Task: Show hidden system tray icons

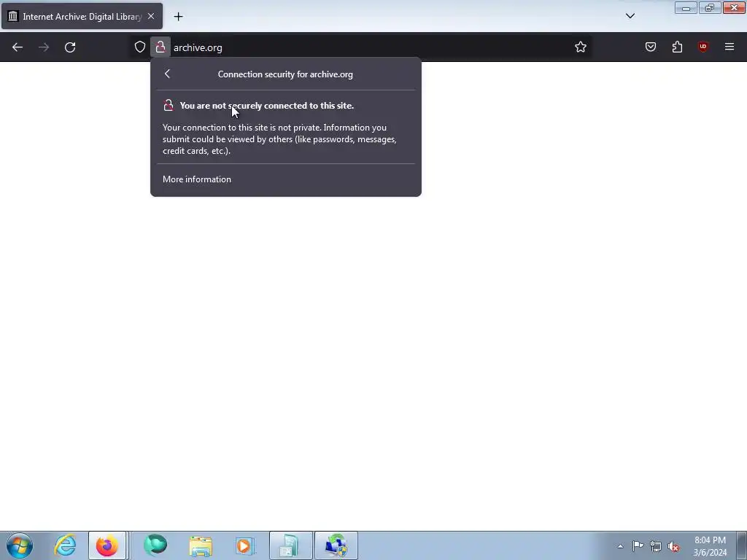Action: point(620,546)
